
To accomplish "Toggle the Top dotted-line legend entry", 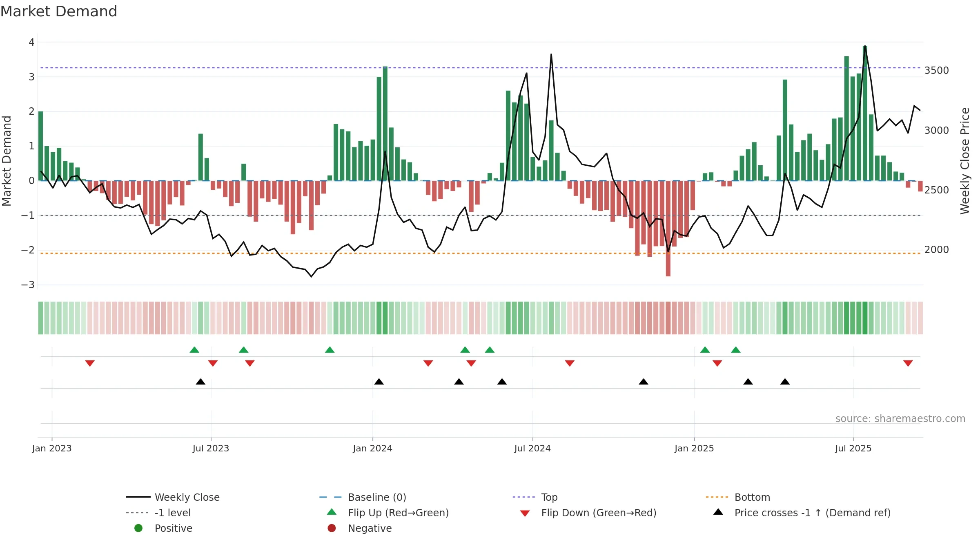I will 535,497.
